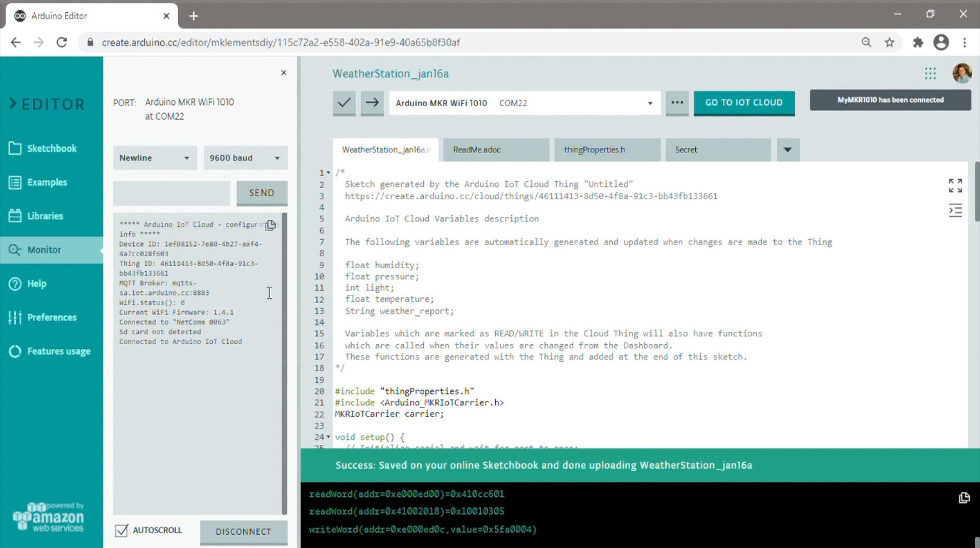Screen dimensions: 980x548
Task: Click the Upload arrow icon
Action: tap(372, 103)
